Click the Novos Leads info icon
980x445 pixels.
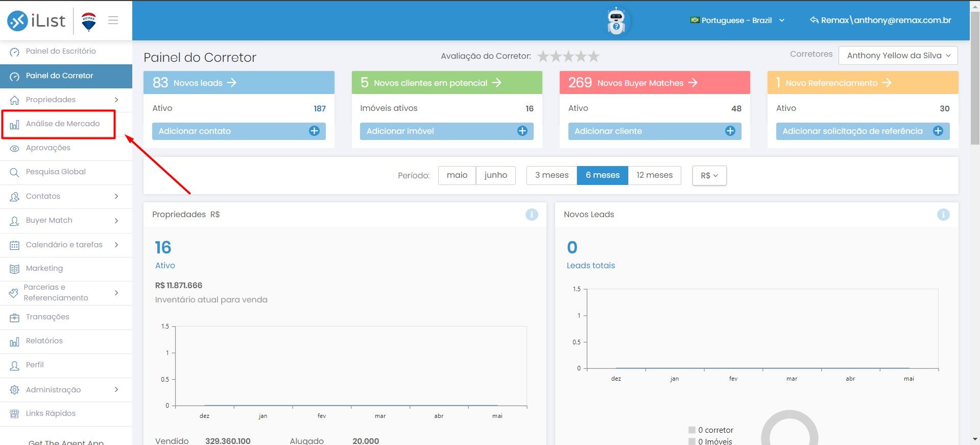pos(943,215)
